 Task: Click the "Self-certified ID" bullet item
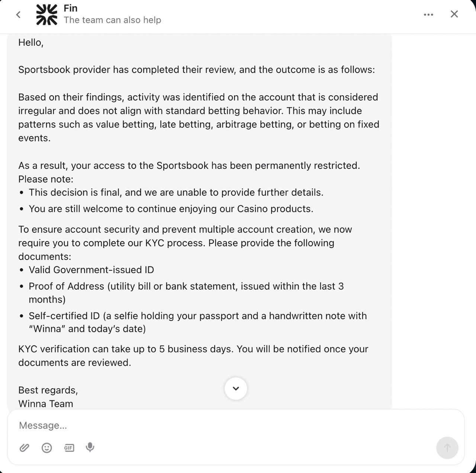coord(197,316)
